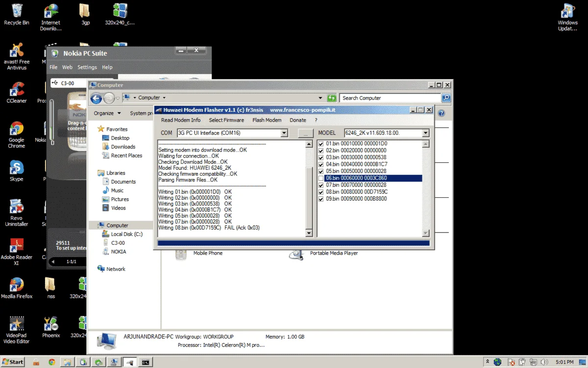The height and width of the screenshot is (368, 588).
Task: Uncheck 03.bin firmware file
Action: pyautogui.click(x=321, y=158)
